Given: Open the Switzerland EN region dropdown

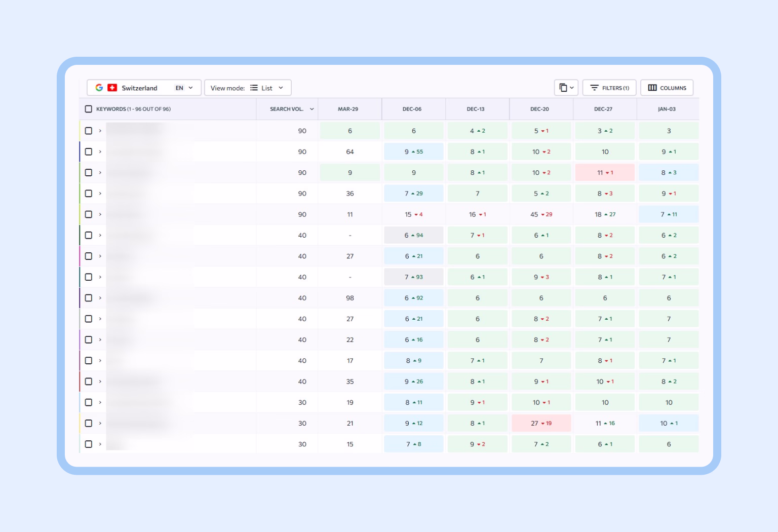Looking at the screenshot, I should (144, 88).
